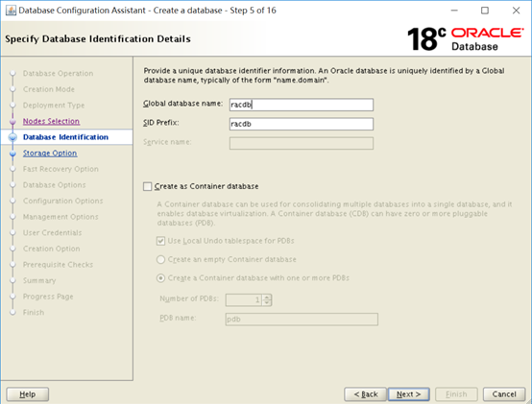The width and height of the screenshot is (532, 404).
Task: Click the Global database name label
Action: click(182, 104)
